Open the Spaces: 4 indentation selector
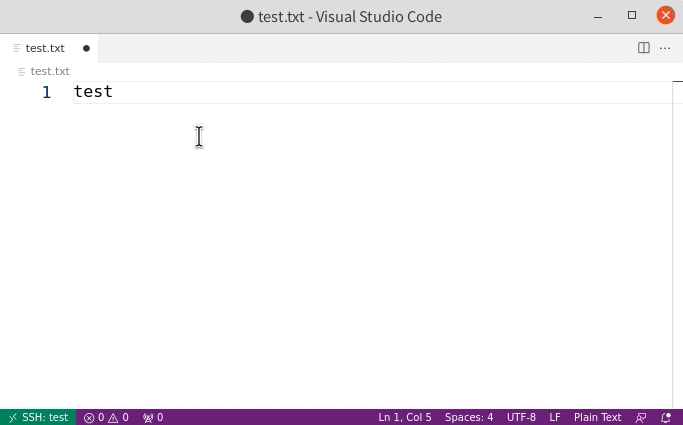683x425 pixels. point(469,417)
